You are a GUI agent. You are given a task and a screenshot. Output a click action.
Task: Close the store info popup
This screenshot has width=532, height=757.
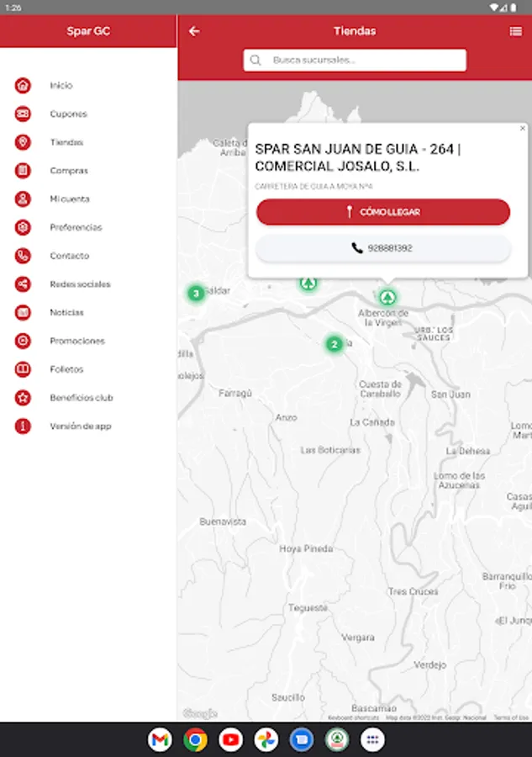(523, 129)
